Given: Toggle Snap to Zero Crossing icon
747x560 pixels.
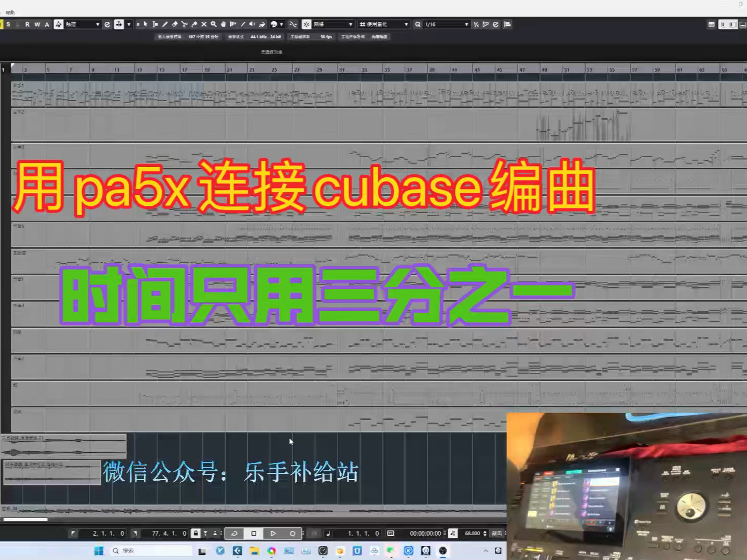Looking at the screenshot, I should coord(293,24).
